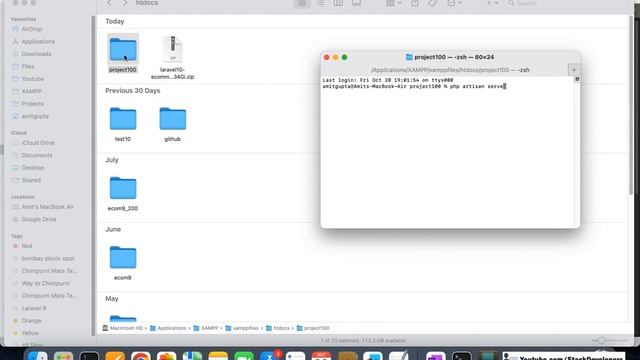Click xamppfiles in the path bar
640x360 pixels.
click(x=242, y=328)
